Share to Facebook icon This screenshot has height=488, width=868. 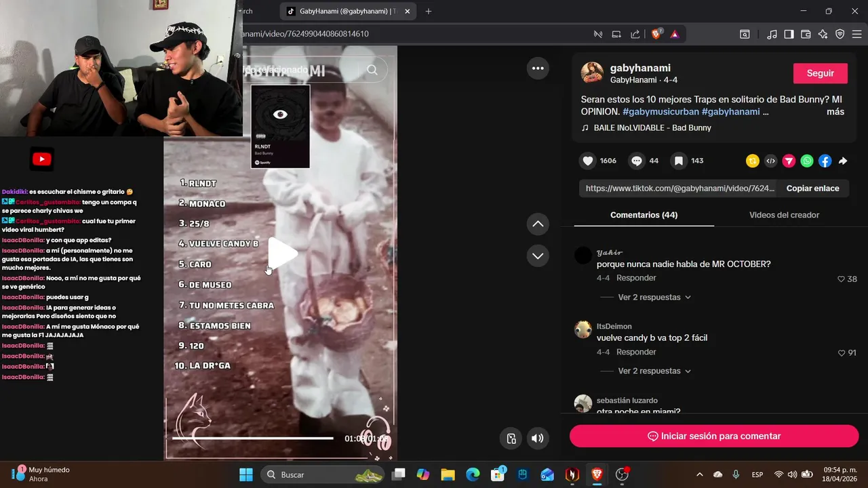pyautogui.click(x=825, y=161)
